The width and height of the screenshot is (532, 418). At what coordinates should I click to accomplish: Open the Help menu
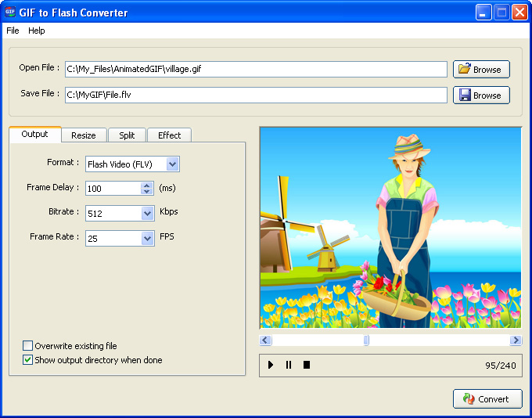pos(37,31)
